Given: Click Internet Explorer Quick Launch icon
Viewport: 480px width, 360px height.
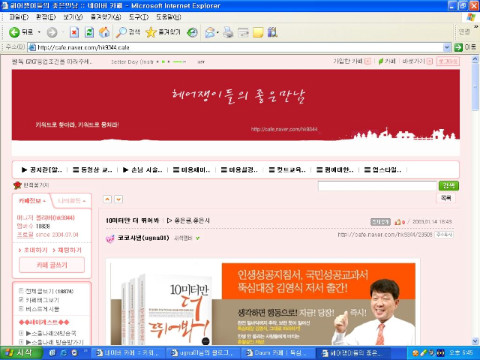Looking at the screenshot, I should point(63,353).
